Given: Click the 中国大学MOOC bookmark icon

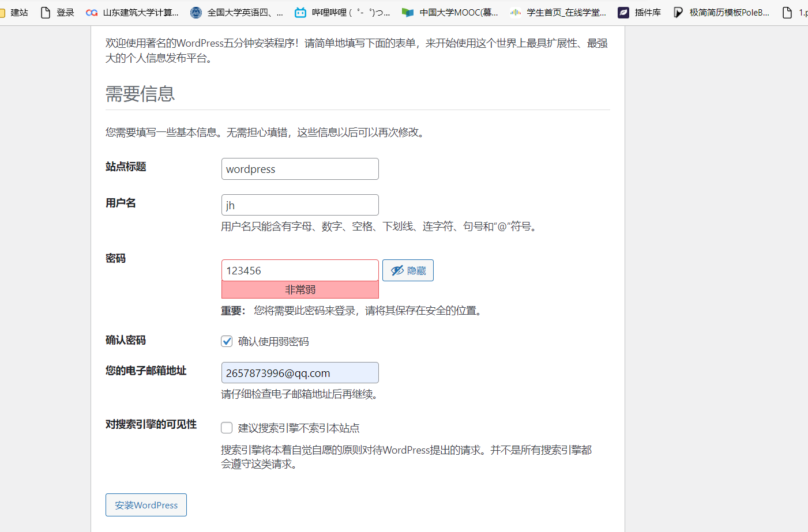Looking at the screenshot, I should [408, 12].
